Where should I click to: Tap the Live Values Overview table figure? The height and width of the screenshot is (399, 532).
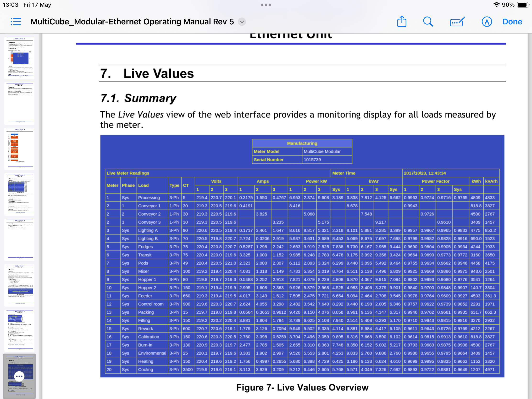click(x=302, y=256)
